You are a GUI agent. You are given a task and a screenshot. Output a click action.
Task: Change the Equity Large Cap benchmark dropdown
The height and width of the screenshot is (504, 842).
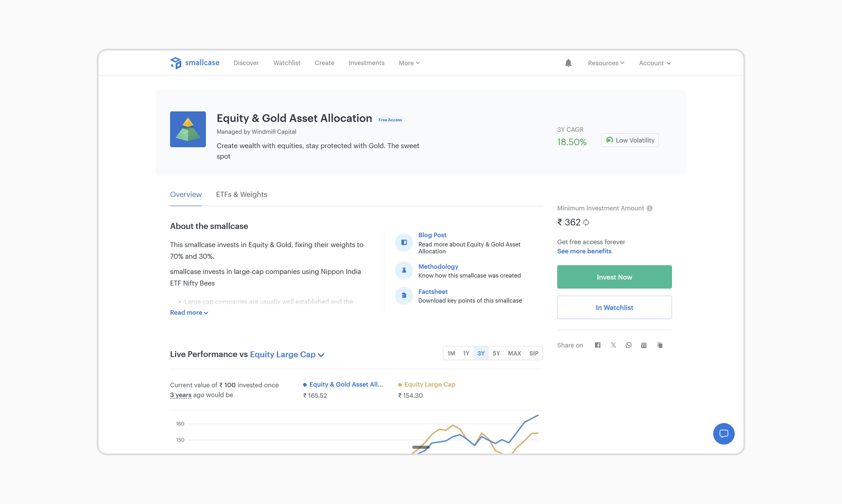(287, 354)
